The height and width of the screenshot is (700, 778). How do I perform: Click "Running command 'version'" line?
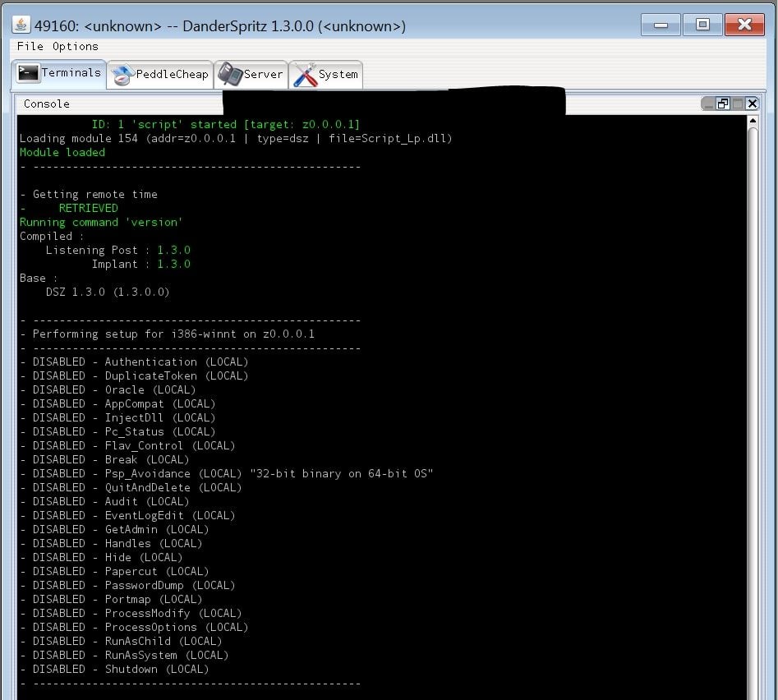pyautogui.click(x=101, y=223)
